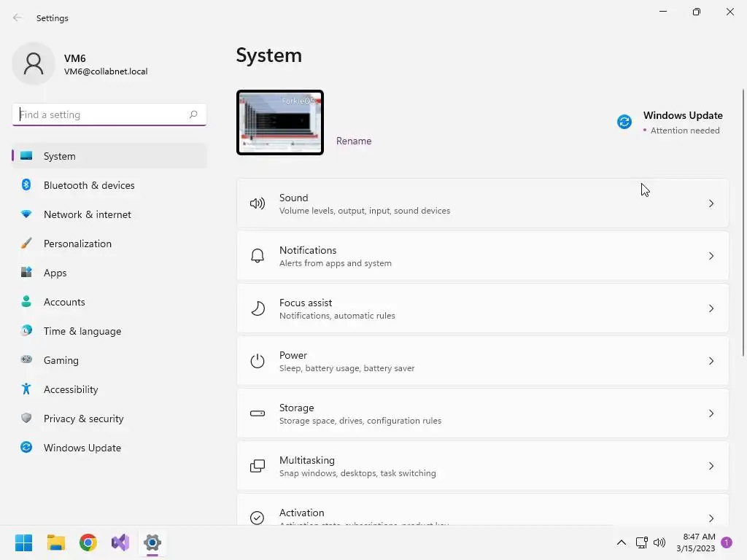
Task: Click the Storage drive icon
Action: tap(258, 413)
